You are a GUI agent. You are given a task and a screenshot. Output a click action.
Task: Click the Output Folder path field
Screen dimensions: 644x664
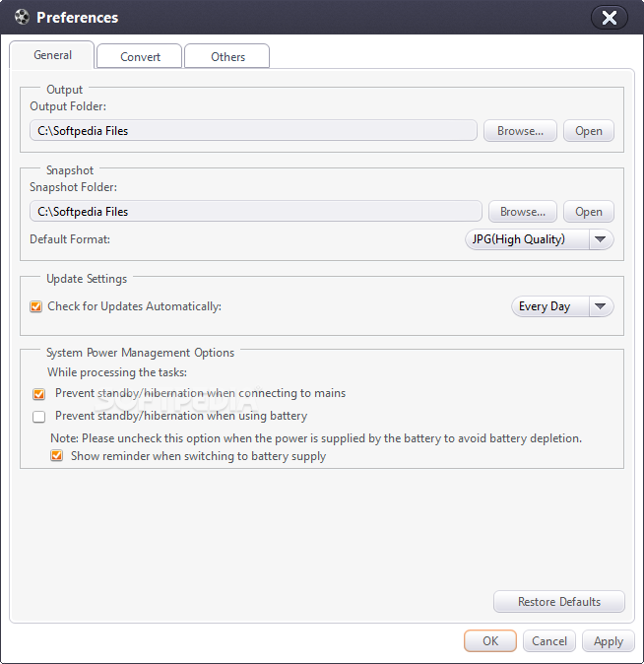click(253, 131)
